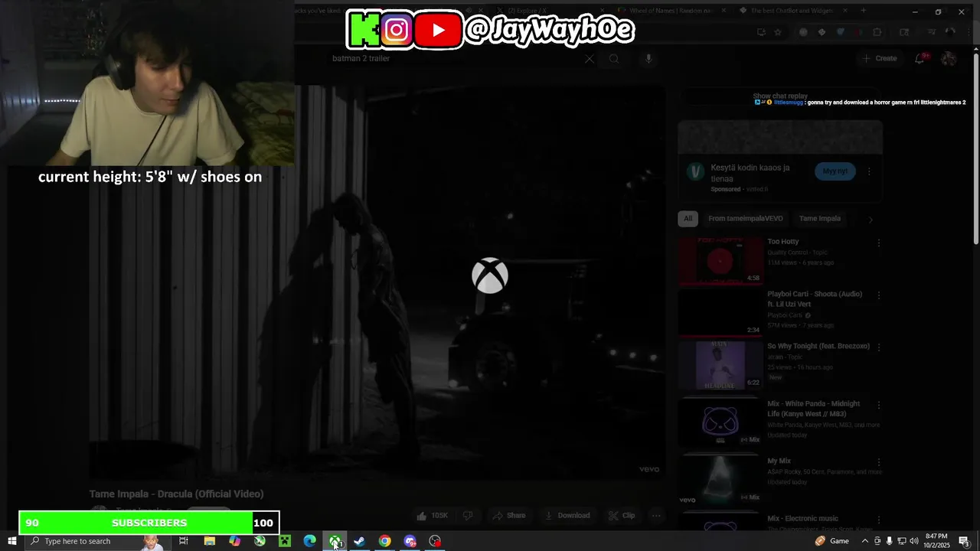Open the clock showing 8:47 PM

pyautogui.click(x=936, y=541)
